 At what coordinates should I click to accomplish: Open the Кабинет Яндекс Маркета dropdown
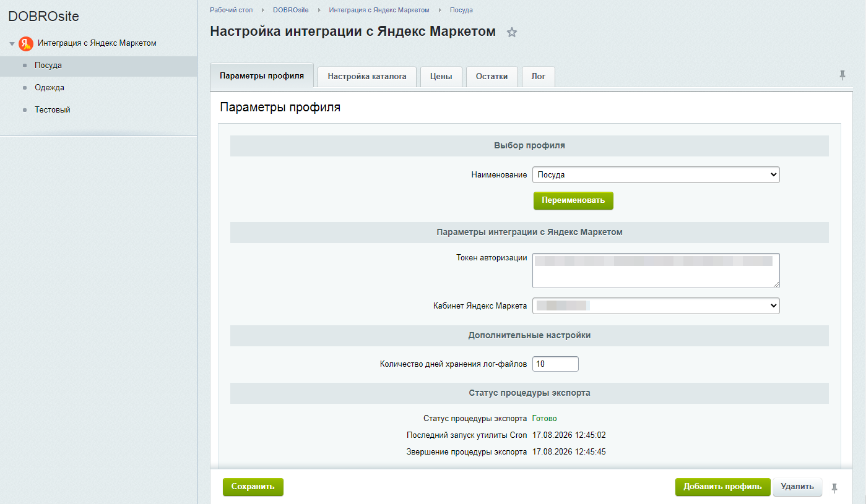pyautogui.click(x=656, y=305)
